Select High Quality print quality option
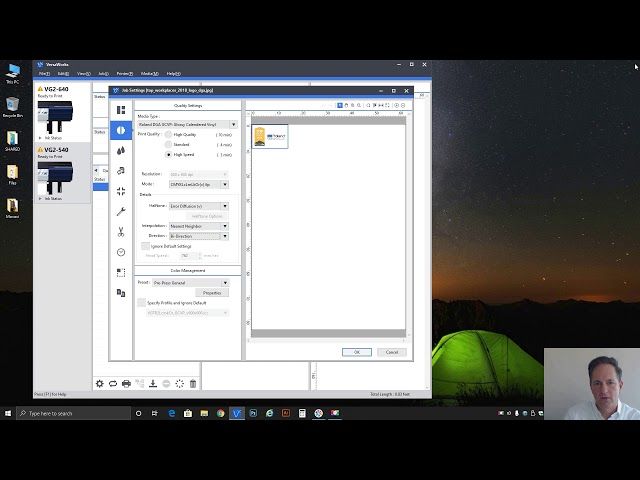Image resolution: width=640 pixels, height=480 pixels. tap(168, 134)
